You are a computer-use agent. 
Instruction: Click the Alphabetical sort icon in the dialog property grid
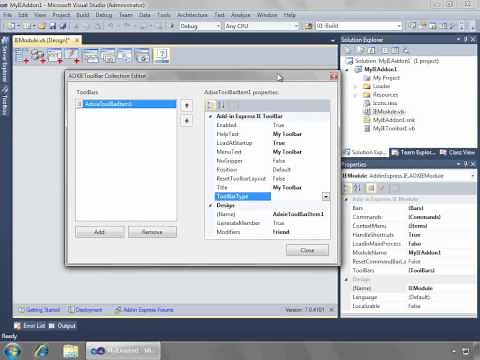[x=221, y=106]
